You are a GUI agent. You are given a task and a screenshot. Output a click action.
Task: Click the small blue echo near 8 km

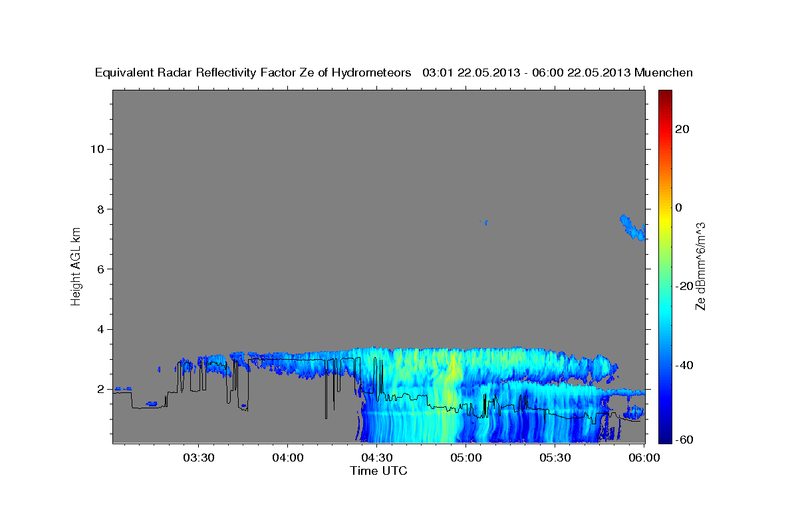click(485, 222)
